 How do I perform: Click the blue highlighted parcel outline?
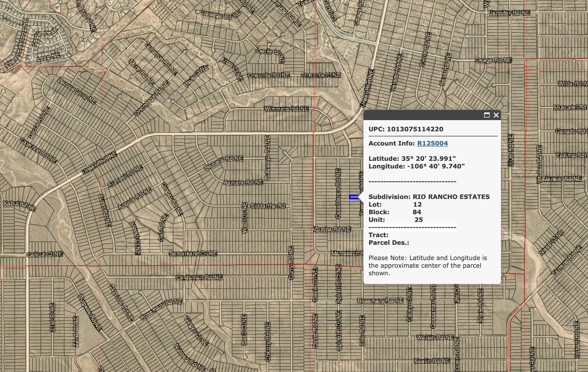pos(353,197)
